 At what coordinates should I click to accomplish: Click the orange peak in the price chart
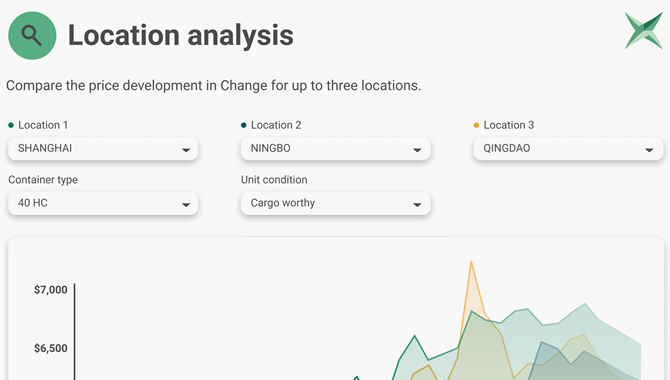coord(471,262)
